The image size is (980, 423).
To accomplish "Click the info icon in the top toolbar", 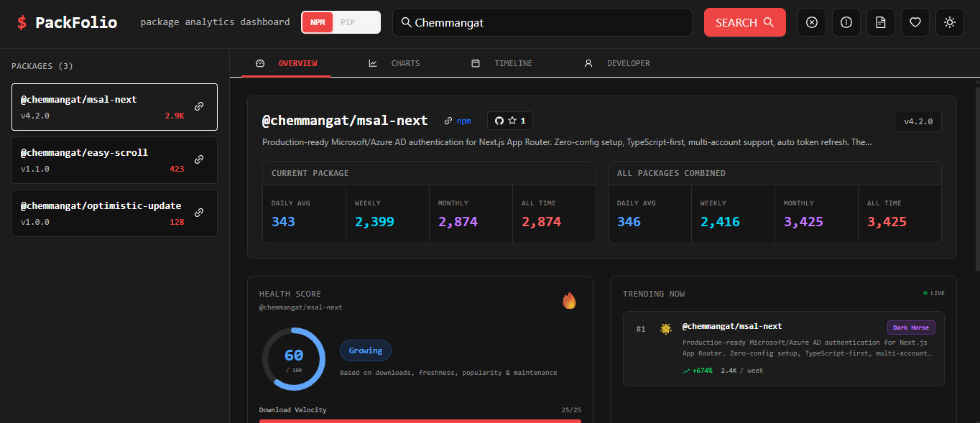I will click(x=846, y=22).
